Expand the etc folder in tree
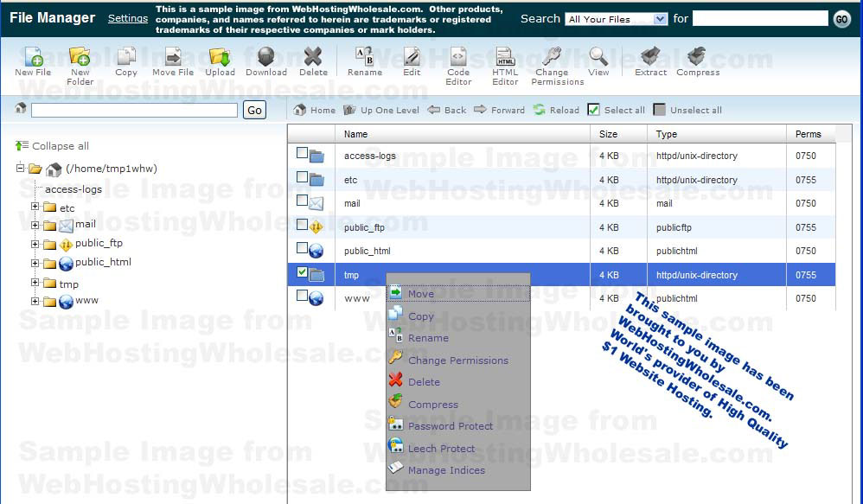863x504 pixels. click(x=35, y=207)
